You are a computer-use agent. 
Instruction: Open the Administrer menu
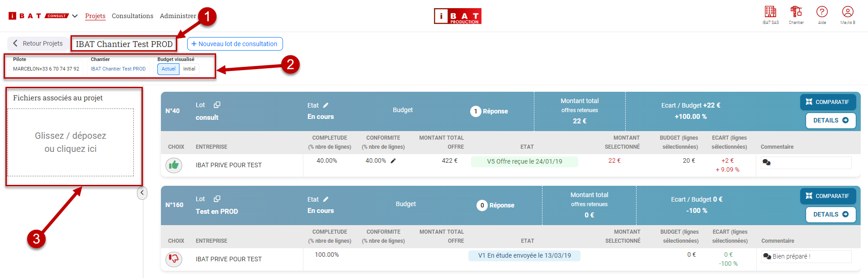178,16
